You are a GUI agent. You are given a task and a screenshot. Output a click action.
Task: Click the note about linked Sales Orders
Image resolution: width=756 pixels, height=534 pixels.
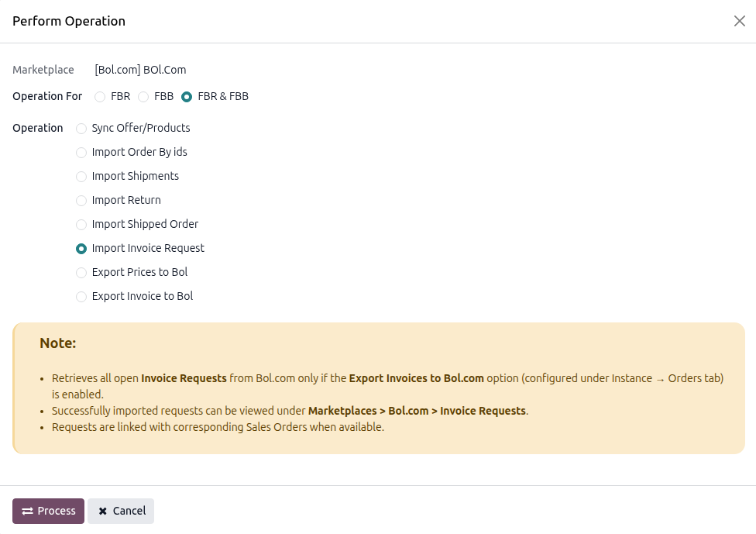point(218,427)
